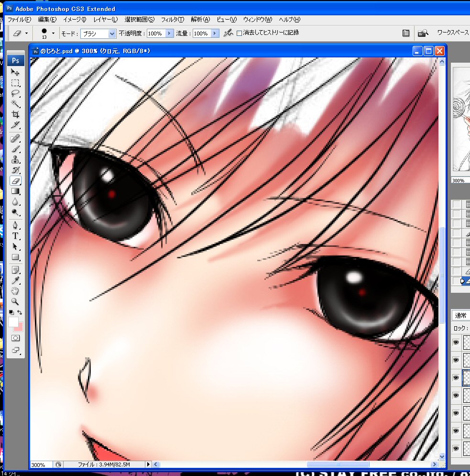The height and width of the screenshot is (476, 470).
Task: Select the Magic Wand tool
Action: point(15,104)
